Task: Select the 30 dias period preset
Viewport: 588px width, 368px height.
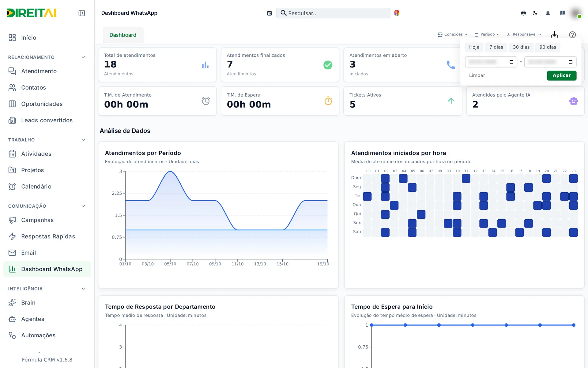Action: pos(521,47)
